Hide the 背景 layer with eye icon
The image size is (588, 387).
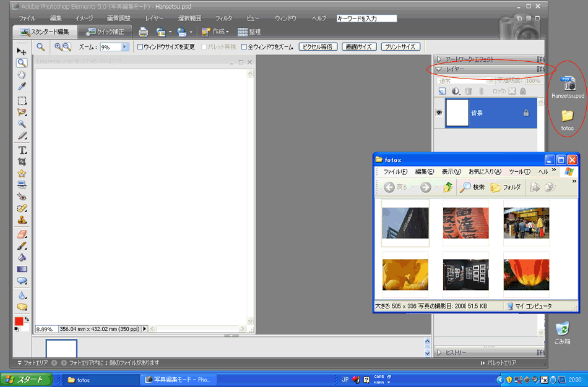439,113
